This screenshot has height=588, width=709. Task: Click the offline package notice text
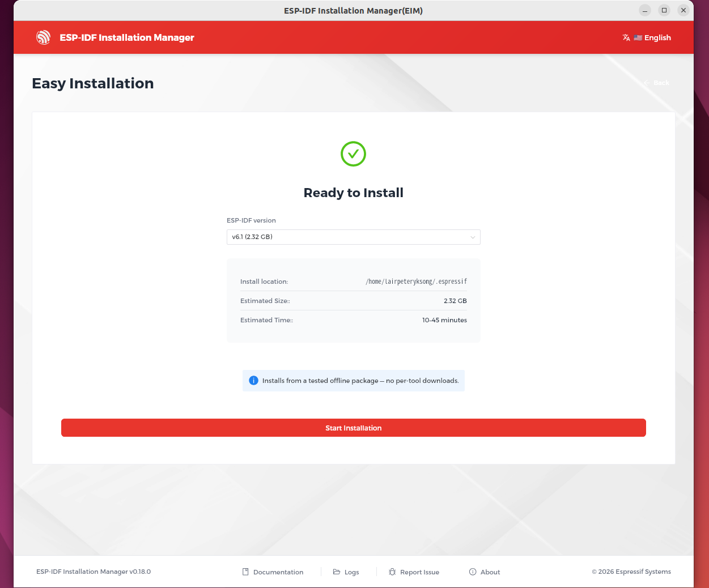pos(360,381)
